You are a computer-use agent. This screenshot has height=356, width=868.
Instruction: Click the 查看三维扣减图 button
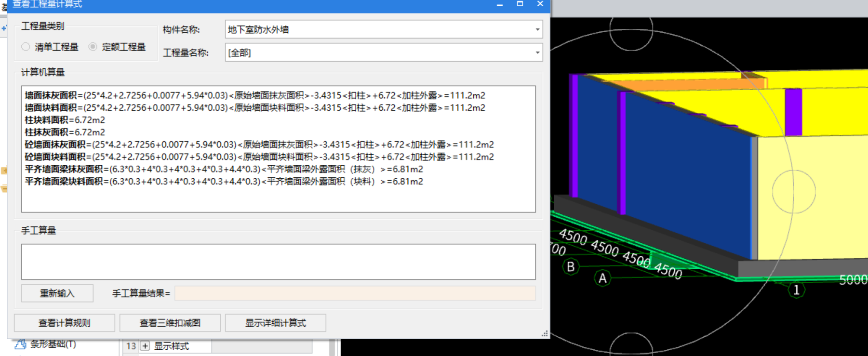point(170,323)
